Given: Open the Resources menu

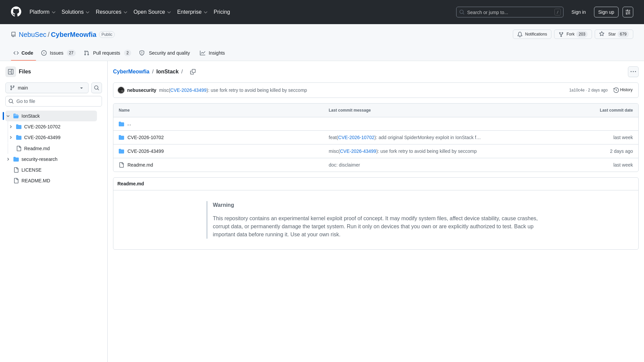Looking at the screenshot, I should point(111,12).
